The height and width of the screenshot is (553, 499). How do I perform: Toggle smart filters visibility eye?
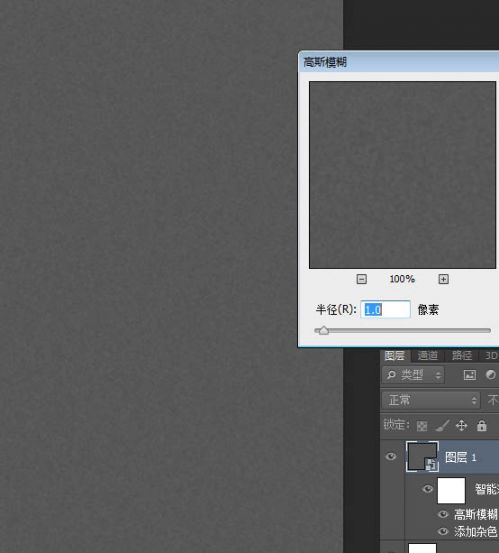(x=427, y=489)
